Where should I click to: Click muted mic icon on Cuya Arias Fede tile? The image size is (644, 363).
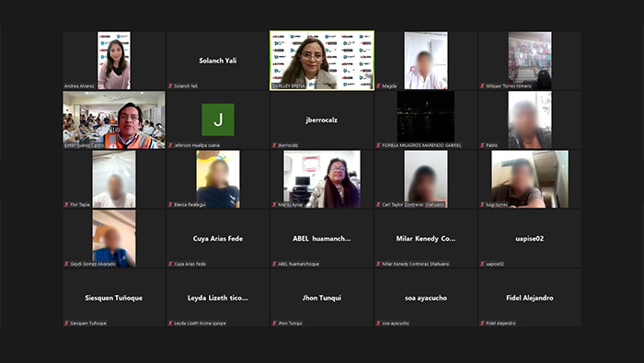coord(170,264)
